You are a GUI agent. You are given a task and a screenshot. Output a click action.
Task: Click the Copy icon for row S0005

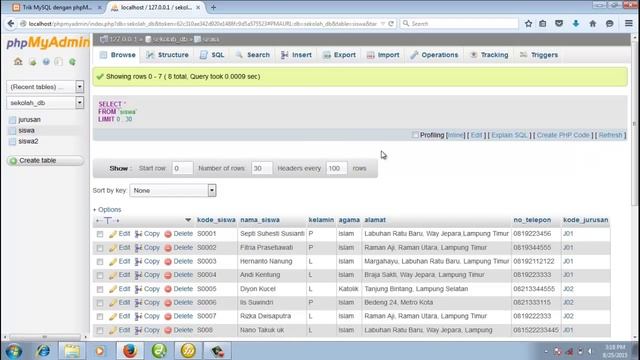click(x=138, y=289)
